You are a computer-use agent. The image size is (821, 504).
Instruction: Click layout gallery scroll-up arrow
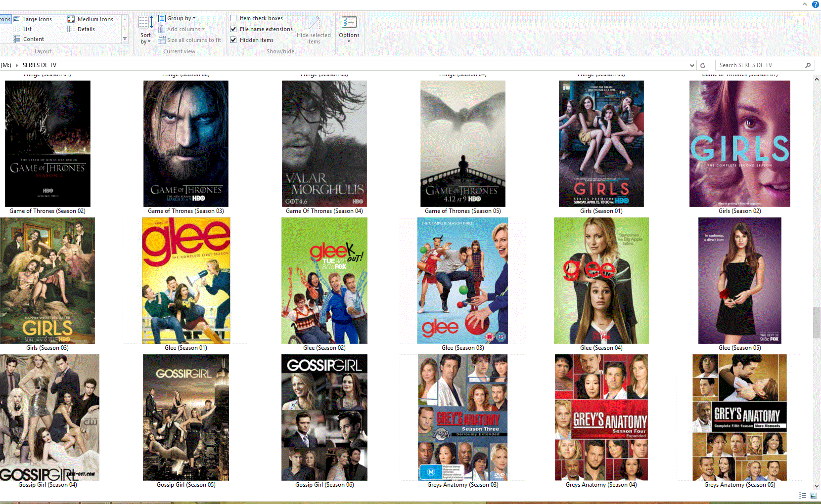click(125, 19)
